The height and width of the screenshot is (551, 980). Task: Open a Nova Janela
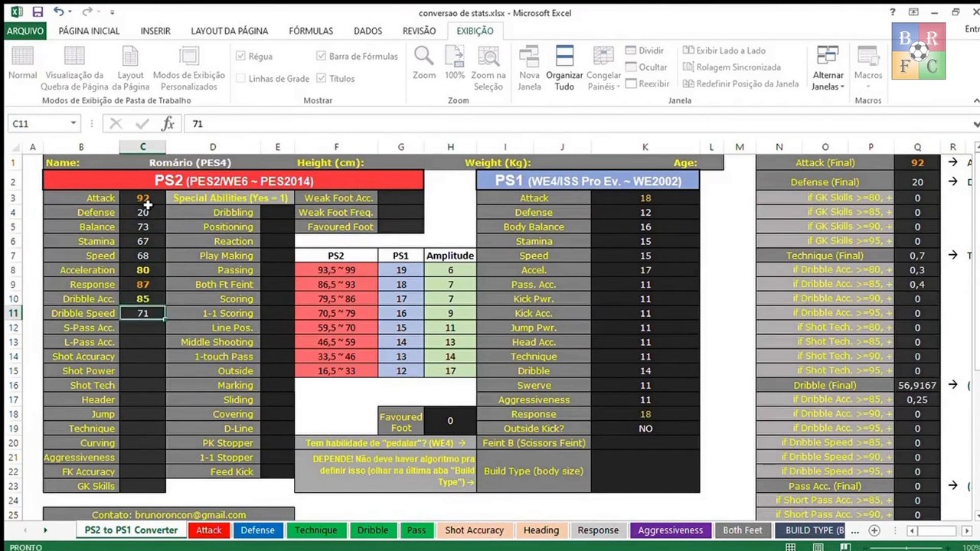(x=529, y=67)
